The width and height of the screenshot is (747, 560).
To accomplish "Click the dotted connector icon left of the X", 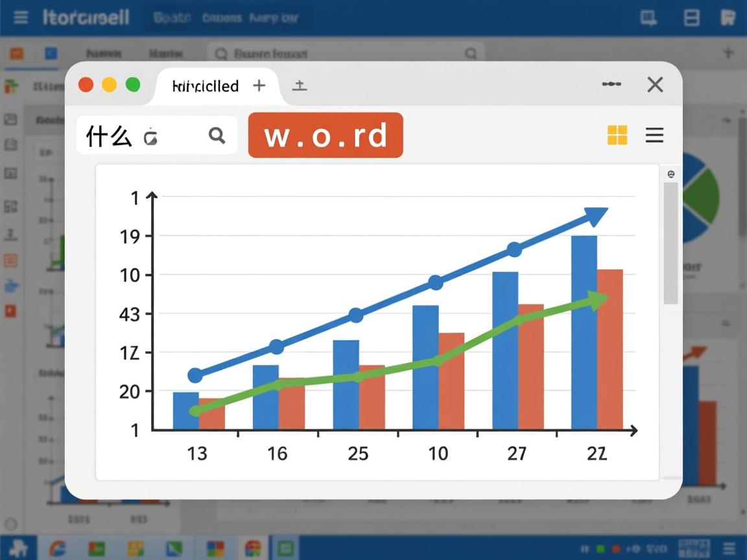I will pyautogui.click(x=611, y=84).
